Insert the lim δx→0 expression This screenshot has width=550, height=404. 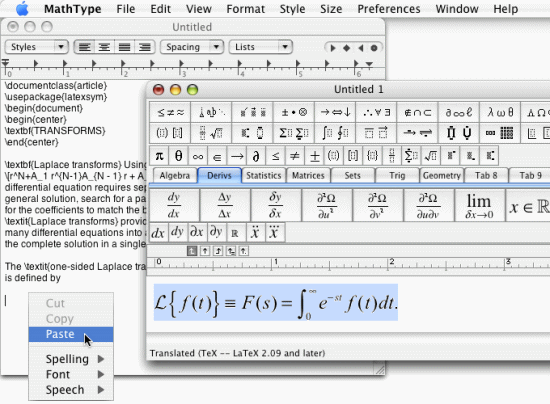pyautogui.click(x=479, y=205)
